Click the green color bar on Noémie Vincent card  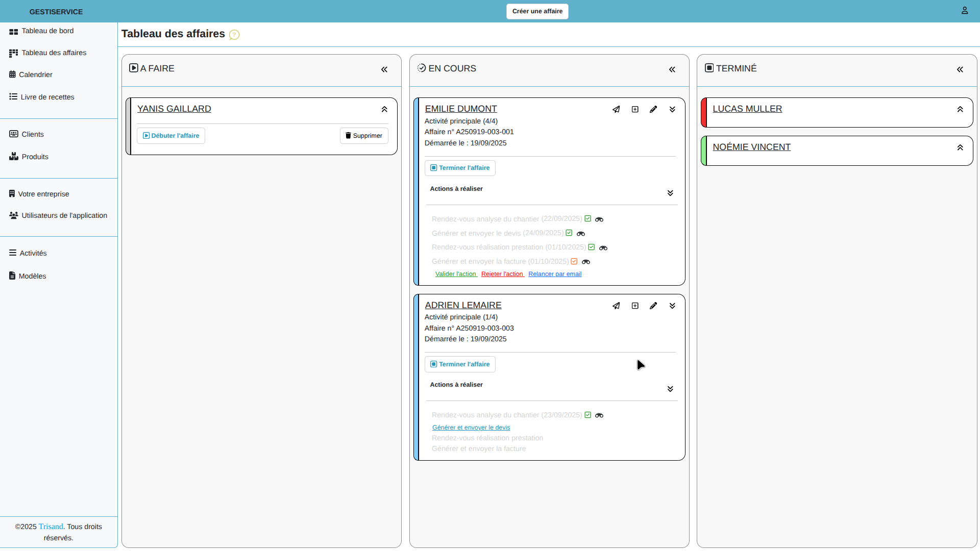coord(704,151)
